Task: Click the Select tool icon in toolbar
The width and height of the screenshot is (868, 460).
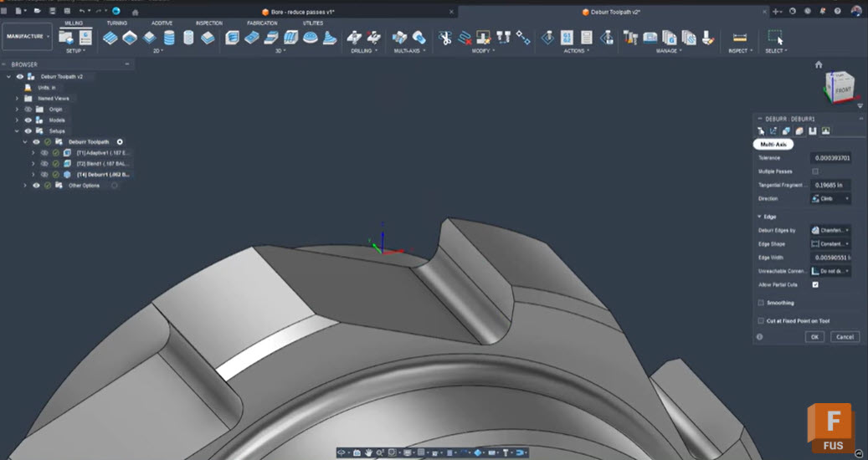Action: (774, 38)
